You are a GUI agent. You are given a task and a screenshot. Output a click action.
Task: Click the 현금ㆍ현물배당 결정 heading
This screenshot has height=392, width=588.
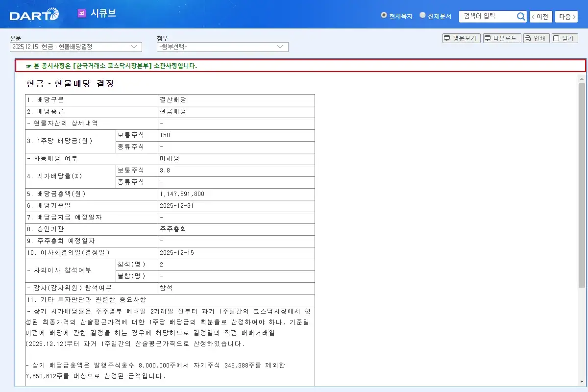(x=70, y=84)
